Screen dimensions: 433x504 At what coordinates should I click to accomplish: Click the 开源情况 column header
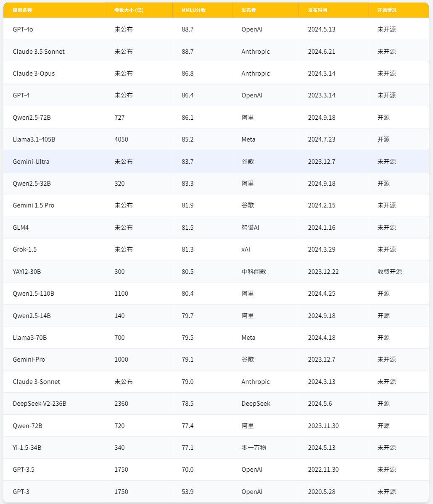387,10
